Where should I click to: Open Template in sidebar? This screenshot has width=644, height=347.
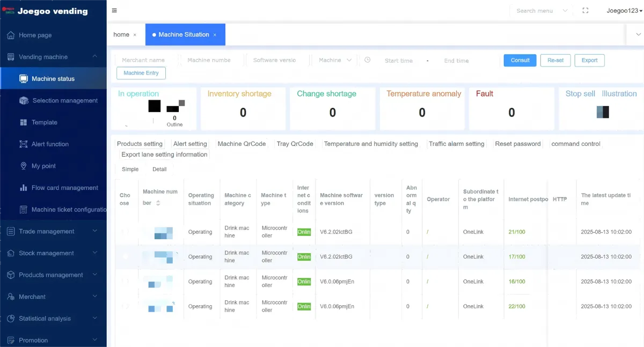[44, 122]
